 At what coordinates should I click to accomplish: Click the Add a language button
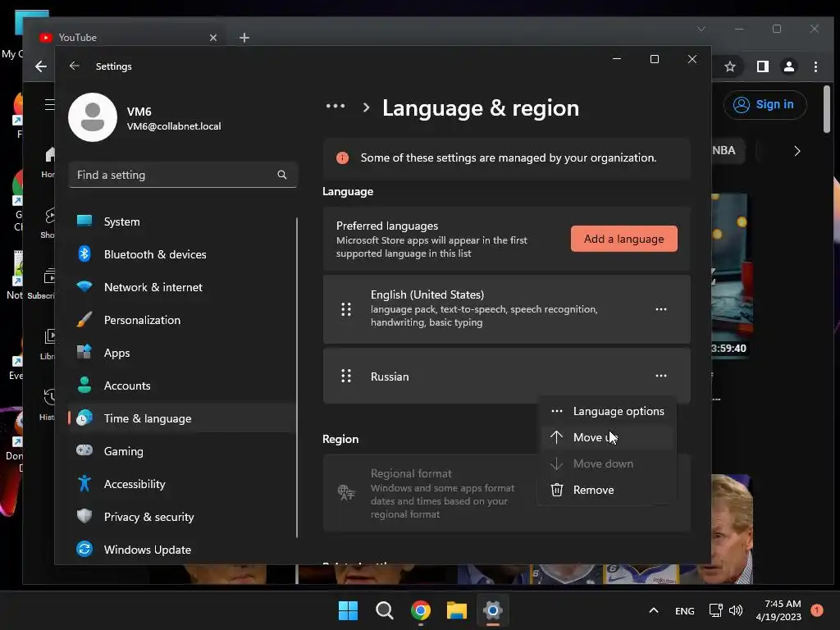[x=623, y=239]
